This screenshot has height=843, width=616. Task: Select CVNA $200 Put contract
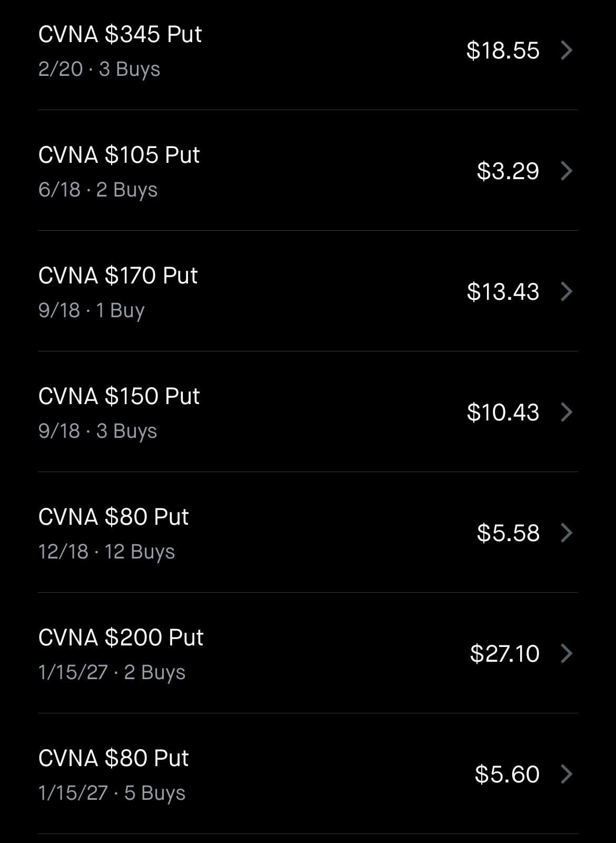pyautogui.click(x=121, y=638)
